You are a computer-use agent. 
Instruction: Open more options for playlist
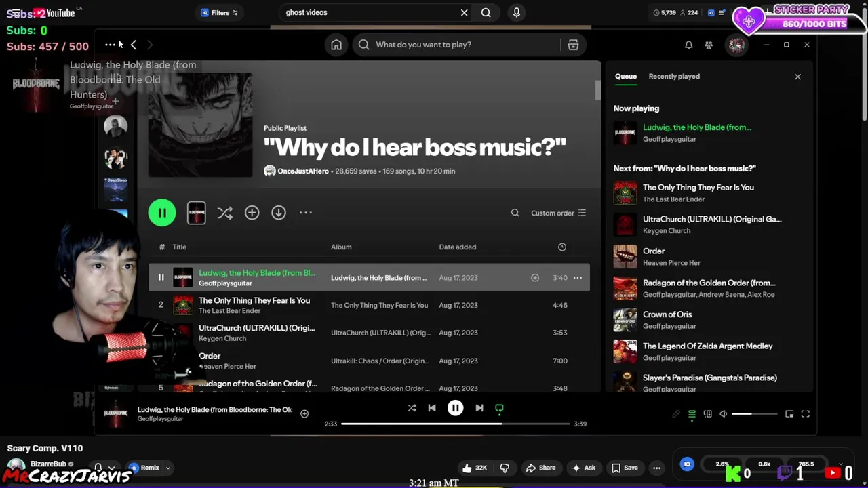point(306,213)
